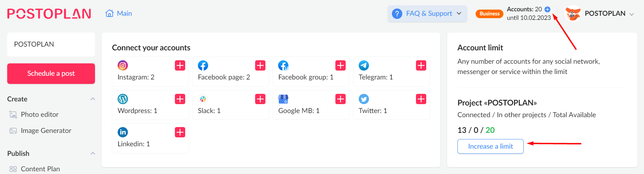Connect another Telegram account with plus
The height and width of the screenshot is (174, 644).
click(421, 65)
